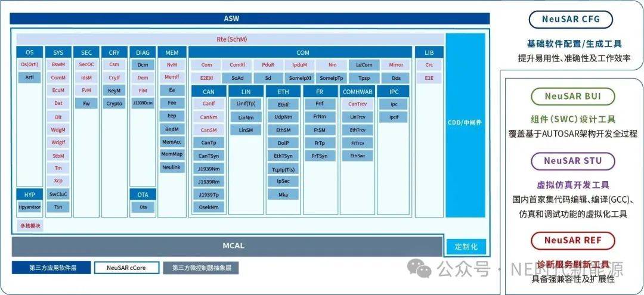This screenshot has height=295, width=644.
Task: Click the SomeIpTp module box
Action: tap(332, 78)
